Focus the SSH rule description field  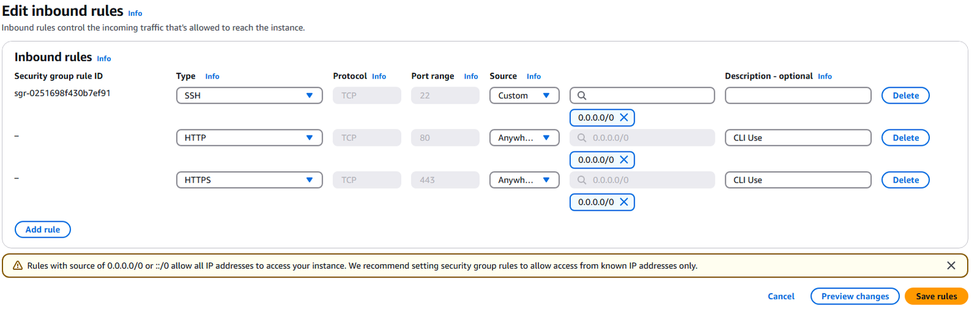coord(798,96)
